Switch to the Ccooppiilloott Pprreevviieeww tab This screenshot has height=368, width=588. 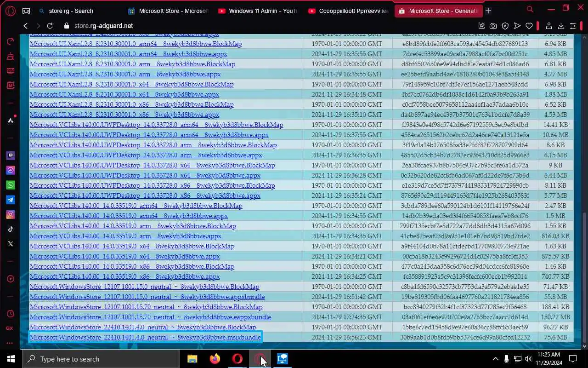(348, 11)
